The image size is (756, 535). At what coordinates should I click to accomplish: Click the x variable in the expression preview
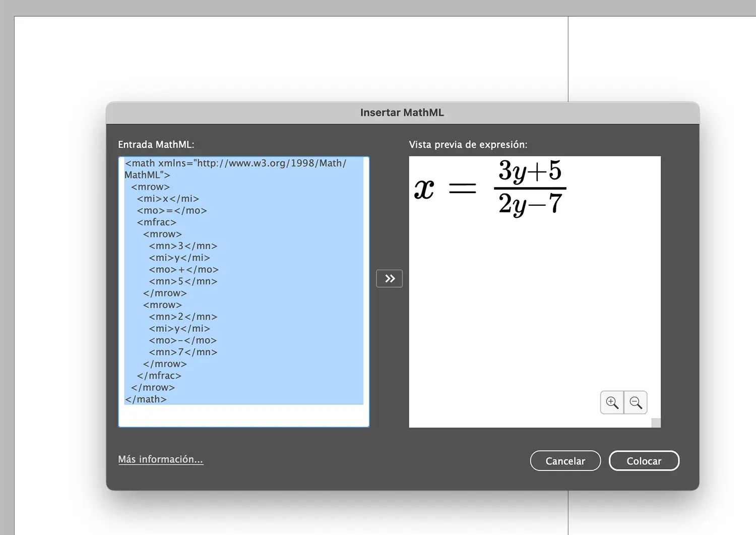[424, 189]
